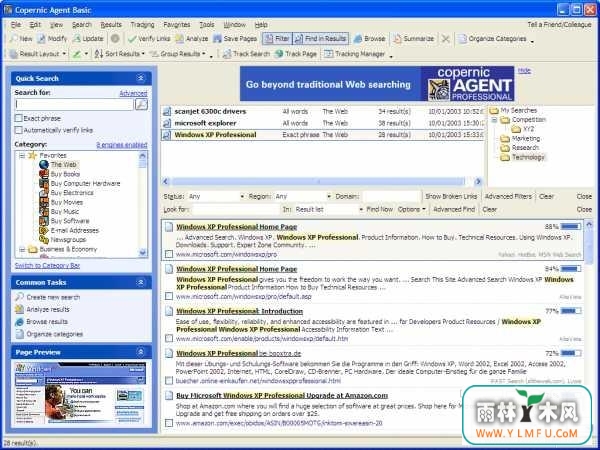
Task: Click the Show Broken Links button
Action: click(451, 196)
